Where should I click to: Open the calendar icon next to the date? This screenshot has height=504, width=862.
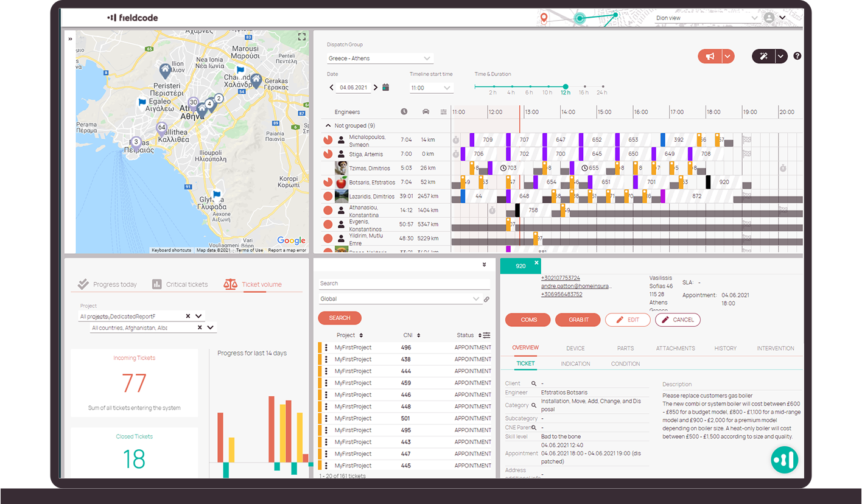[387, 87]
